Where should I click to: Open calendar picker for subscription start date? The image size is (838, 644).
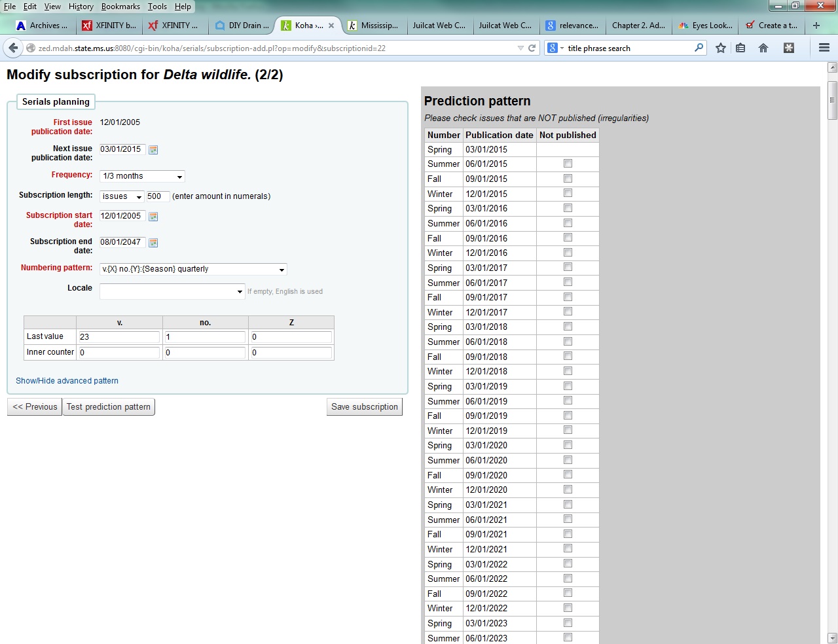(x=153, y=217)
